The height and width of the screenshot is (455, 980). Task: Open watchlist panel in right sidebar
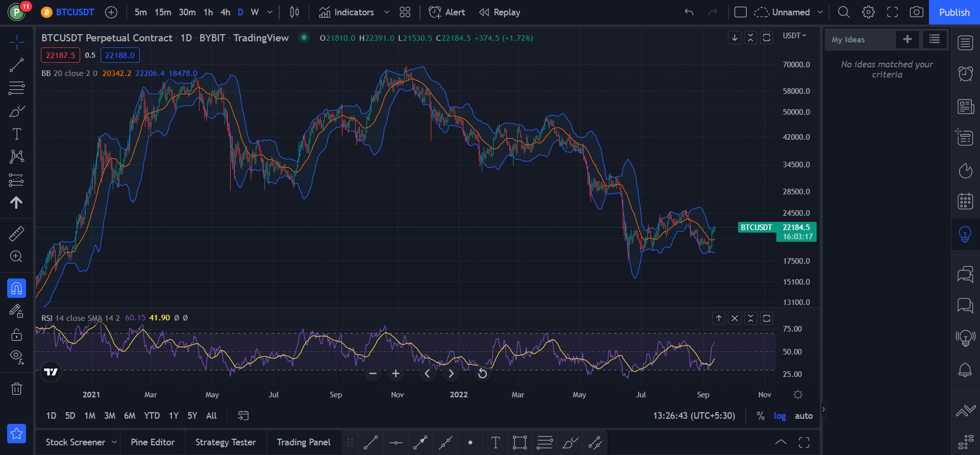[965, 43]
